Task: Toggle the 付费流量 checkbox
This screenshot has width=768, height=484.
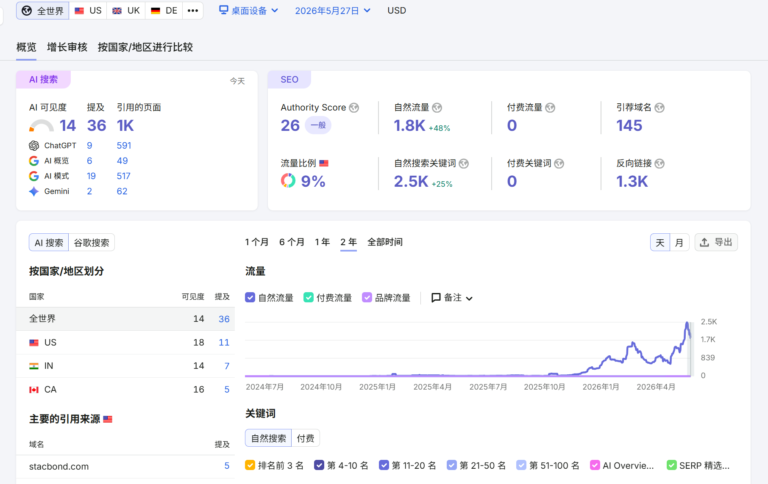Action: (308, 297)
